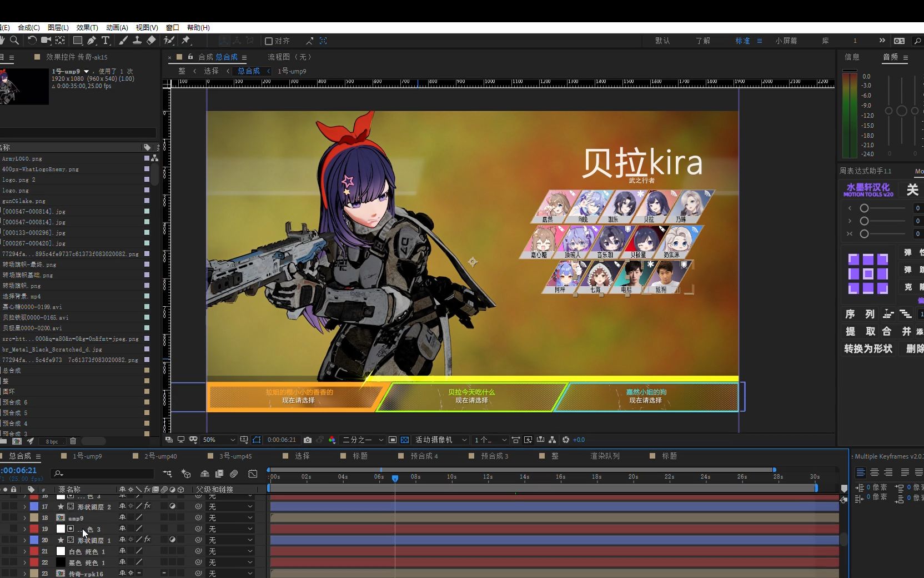Screen dimensions: 924x578
Task: Select the Type text tool
Action: (106, 41)
